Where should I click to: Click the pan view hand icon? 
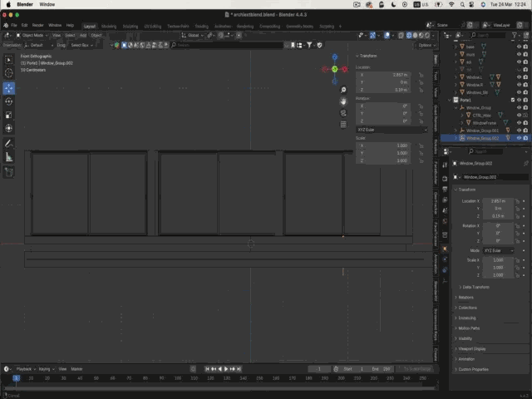343,101
